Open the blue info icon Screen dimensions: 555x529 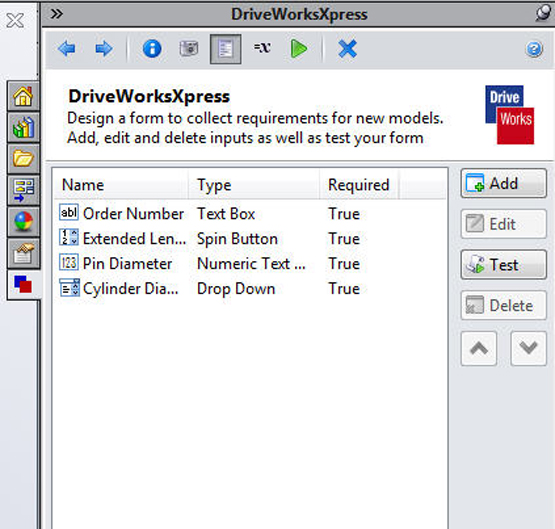[x=152, y=48]
